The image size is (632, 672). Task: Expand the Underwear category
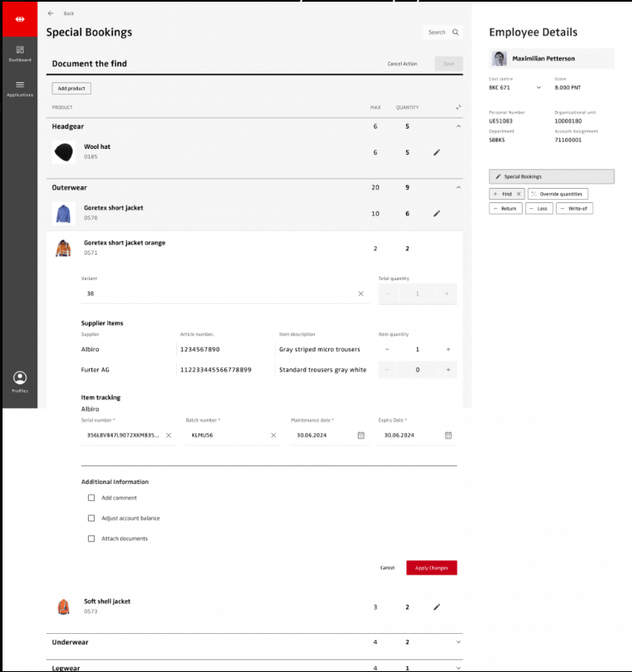[458, 642]
